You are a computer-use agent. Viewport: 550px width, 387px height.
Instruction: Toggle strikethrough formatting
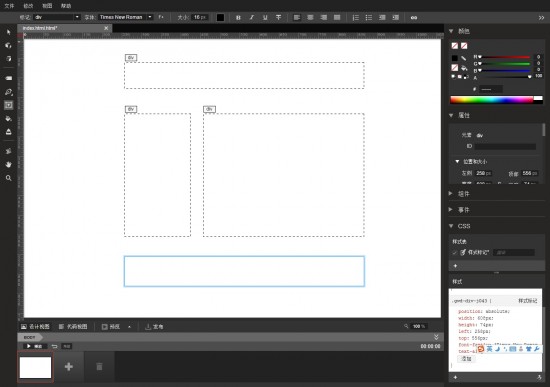[x=279, y=18]
